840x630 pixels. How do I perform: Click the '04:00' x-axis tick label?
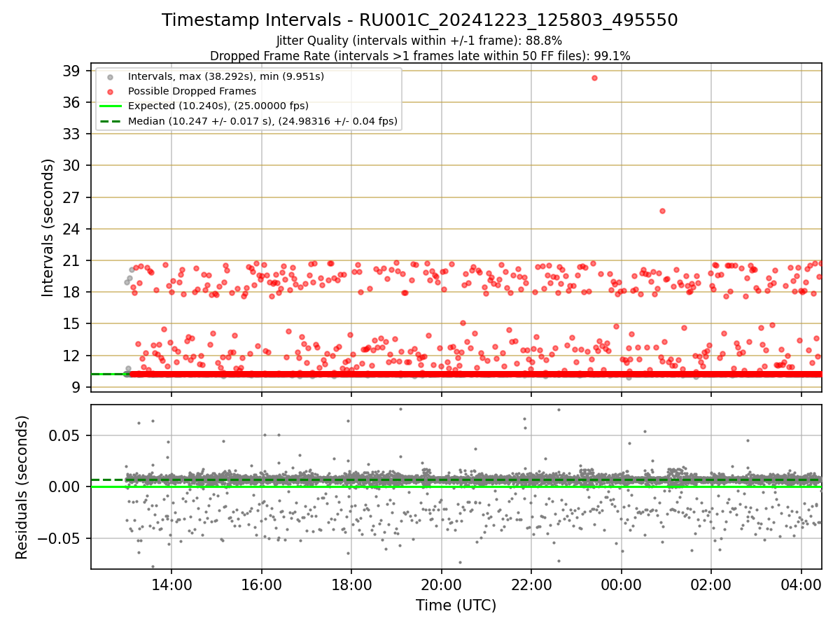tap(801, 584)
